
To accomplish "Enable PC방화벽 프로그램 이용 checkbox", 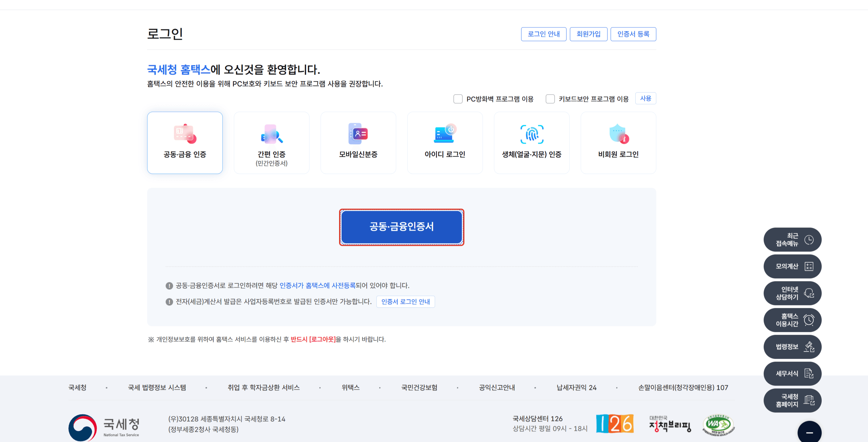I will point(458,99).
